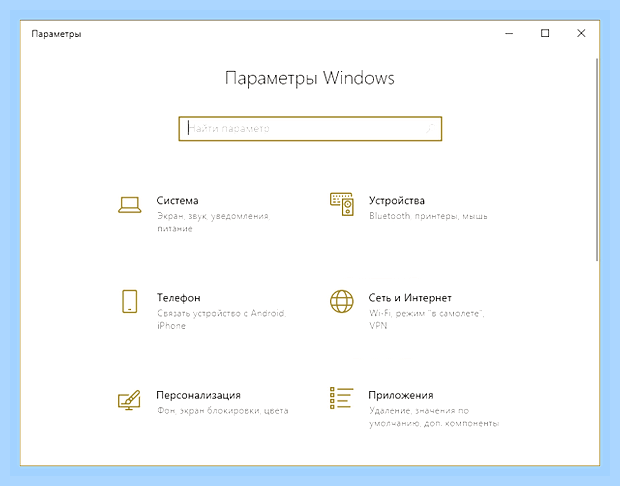
Task: Open the Система settings category title
Action: point(177,200)
